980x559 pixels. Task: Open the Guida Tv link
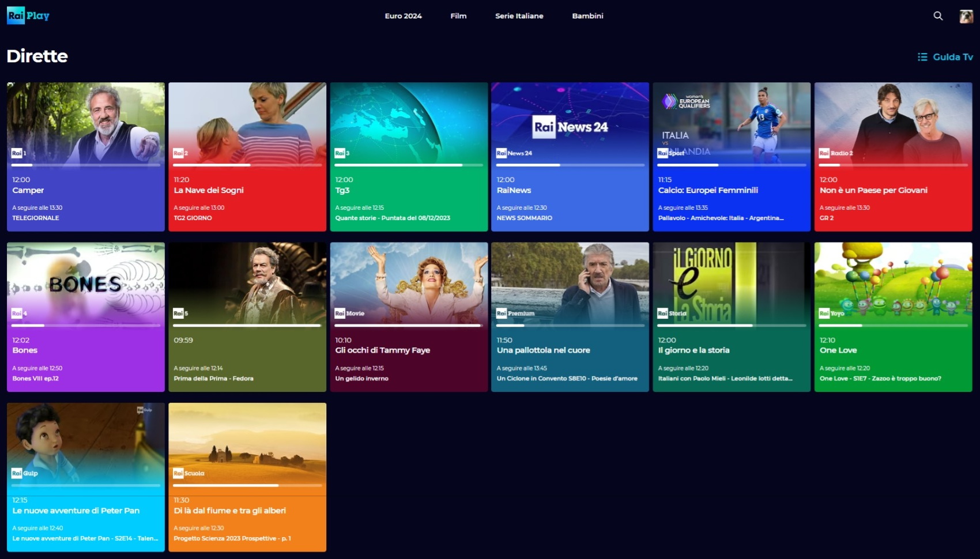(945, 57)
